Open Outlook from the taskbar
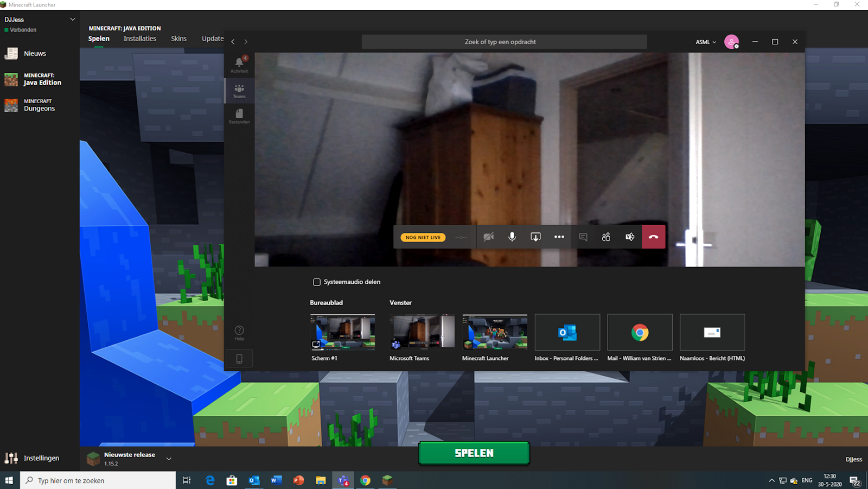The width and height of the screenshot is (868, 489). [x=254, y=480]
